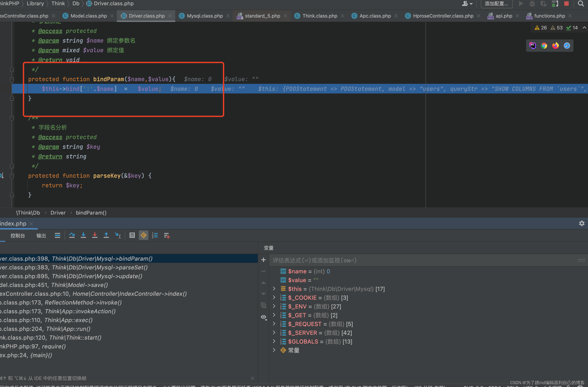Click the Step Into arrow icon

tap(83, 235)
